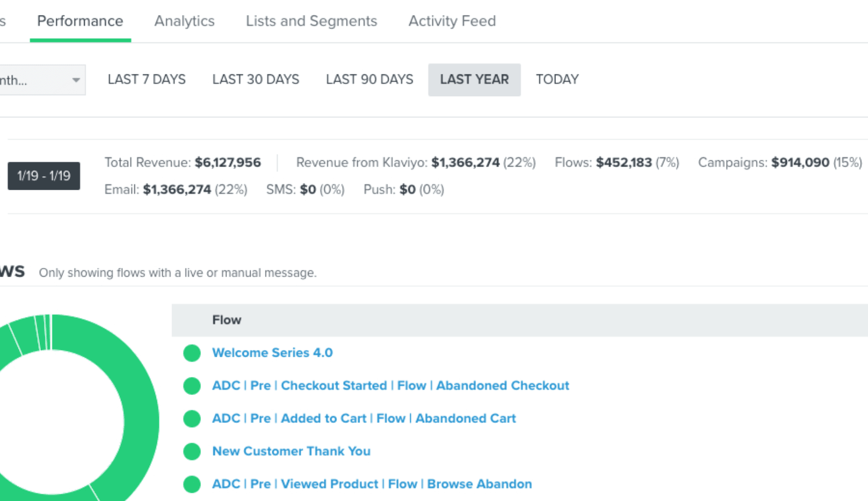Click the Flow column header
Viewport: 868px width, 501px height.
point(227,320)
